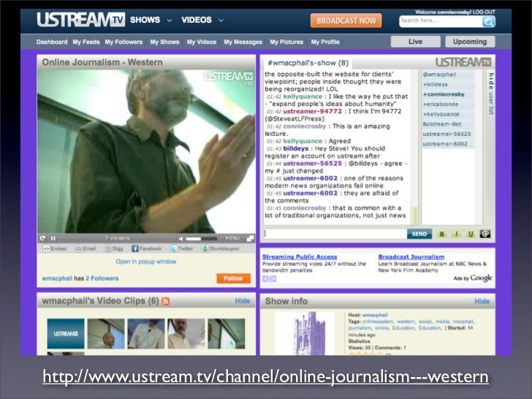
Task: Toggle bold chat formatting
Action: (x=441, y=234)
